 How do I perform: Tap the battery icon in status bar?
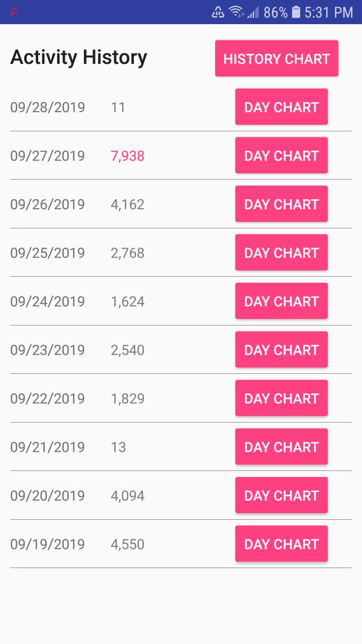(x=296, y=12)
